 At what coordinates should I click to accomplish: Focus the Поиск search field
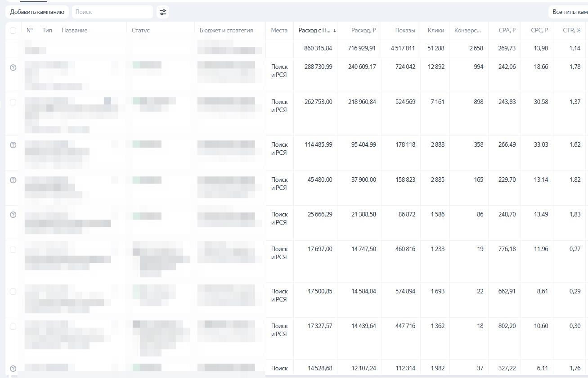coord(112,12)
